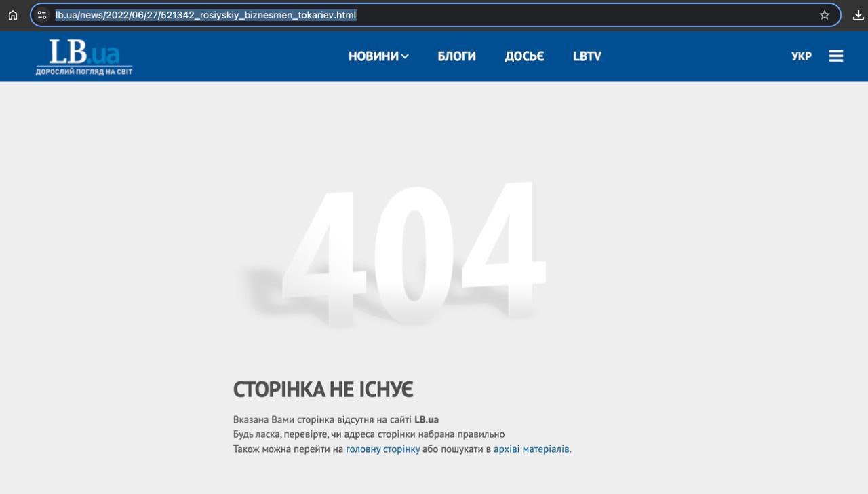Viewport: 868px width, 494px height.
Task: Expand the НОВИНИ dropdown menu
Action: click(x=378, y=56)
